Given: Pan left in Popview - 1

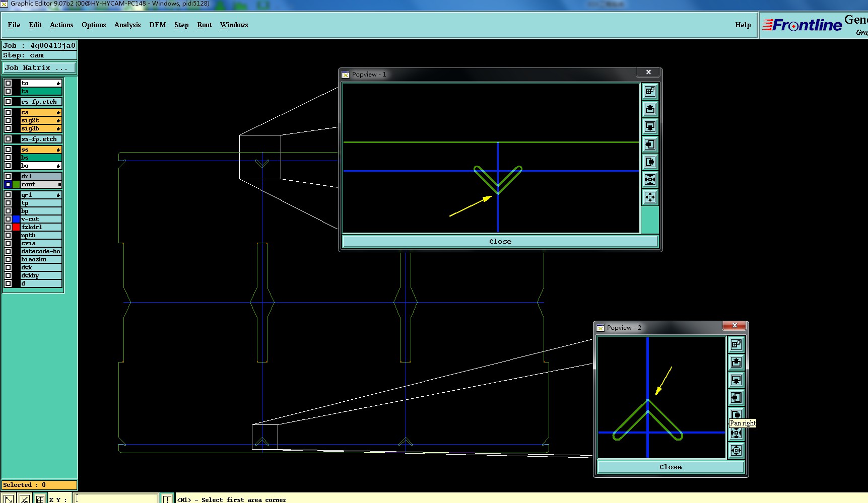Looking at the screenshot, I should pyautogui.click(x=650, y=144).
